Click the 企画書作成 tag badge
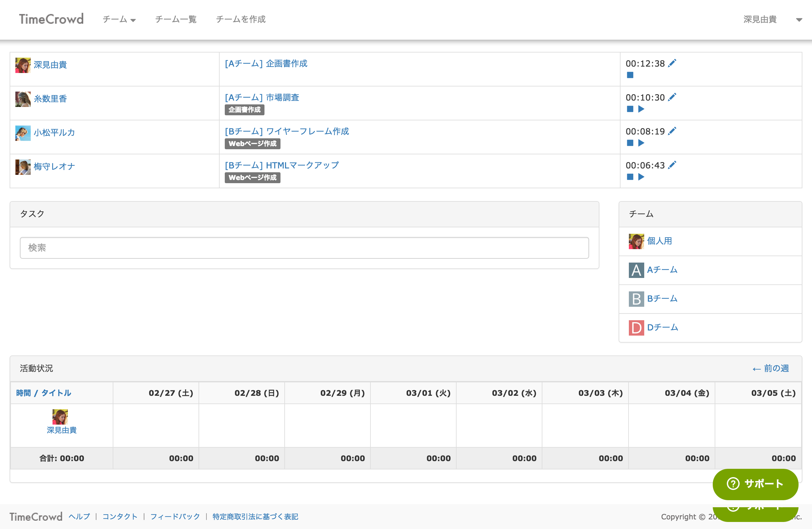The image size is (812, 529). tap(244, 110)
